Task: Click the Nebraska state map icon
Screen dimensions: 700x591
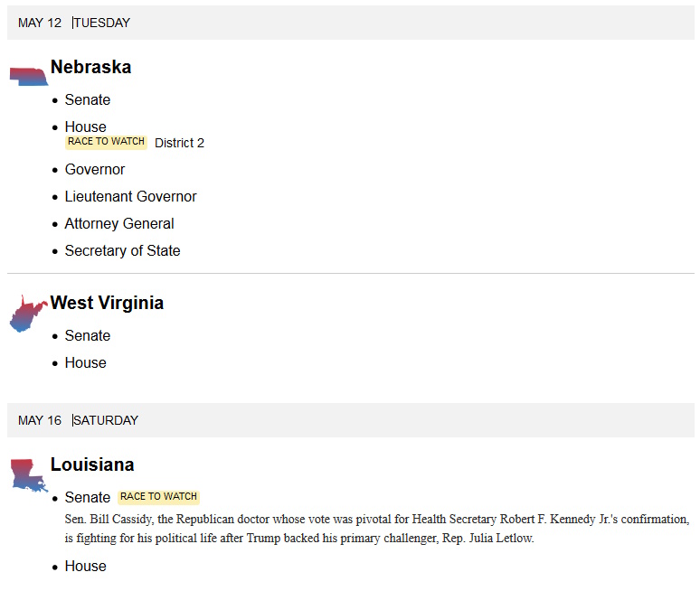Action: [28, 76]
